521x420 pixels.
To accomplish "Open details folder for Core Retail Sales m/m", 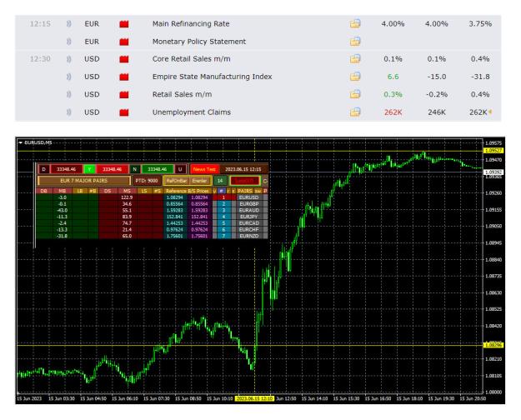I will [x=355, y=59].
